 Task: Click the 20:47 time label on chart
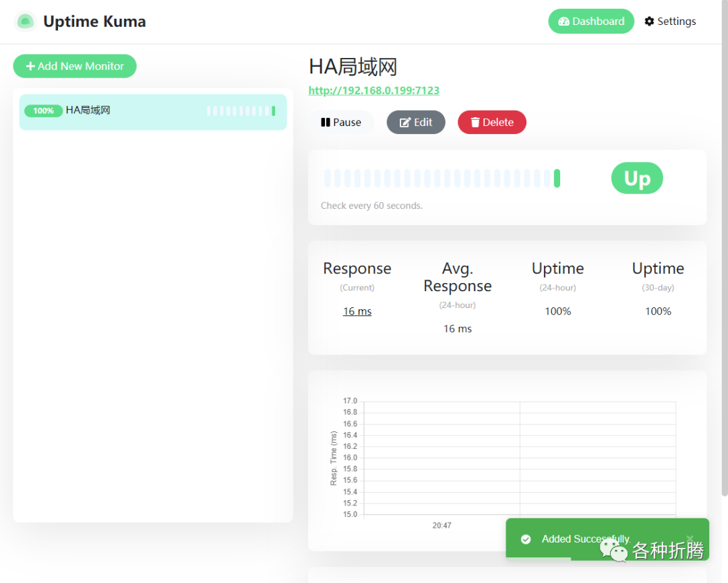442,526
